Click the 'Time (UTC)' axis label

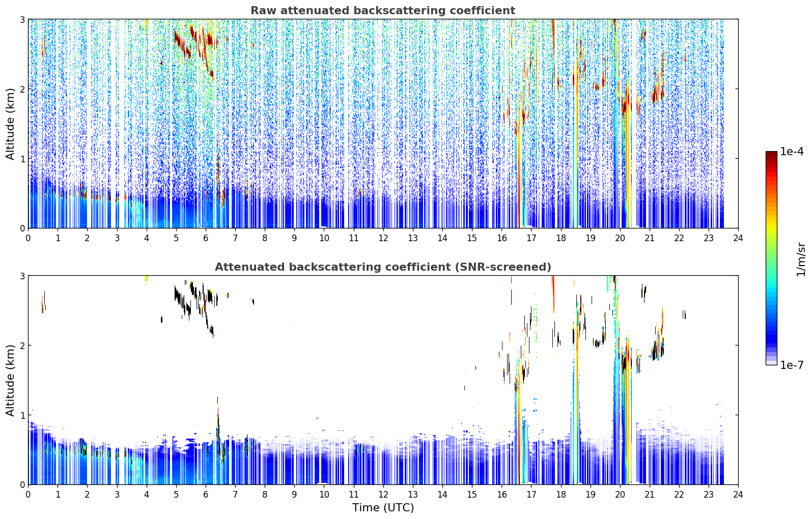pyautogui.click(x=383, y=508)
